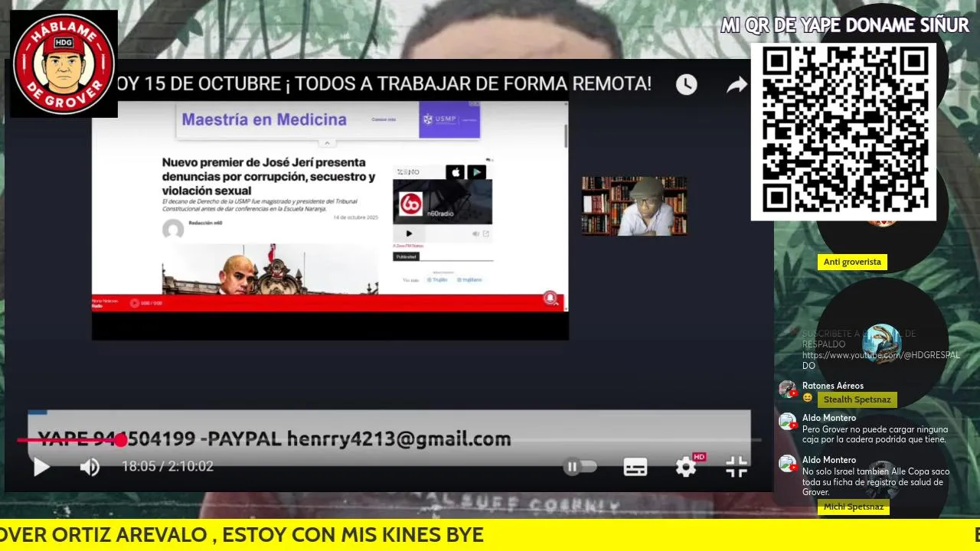
Task: Click the Michi Spetsnaz label
Action: click(x=854, y=507)
